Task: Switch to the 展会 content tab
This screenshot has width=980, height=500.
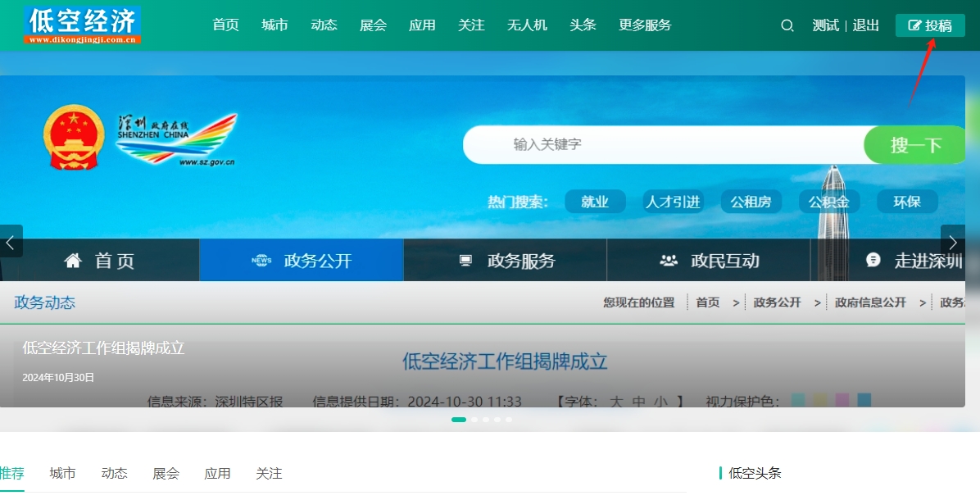Action: pos(166,473)
